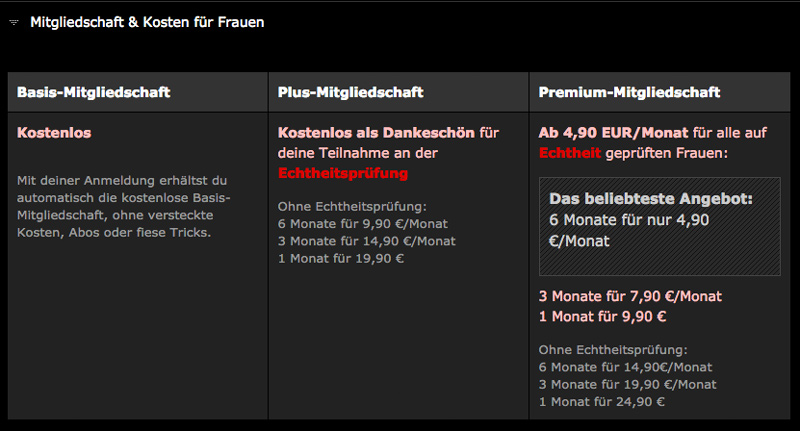Image resolution: width=800 pixels, height=431 pixels.
Task: Select the 1 Monat für 19,90 € line
Action: 340,258
